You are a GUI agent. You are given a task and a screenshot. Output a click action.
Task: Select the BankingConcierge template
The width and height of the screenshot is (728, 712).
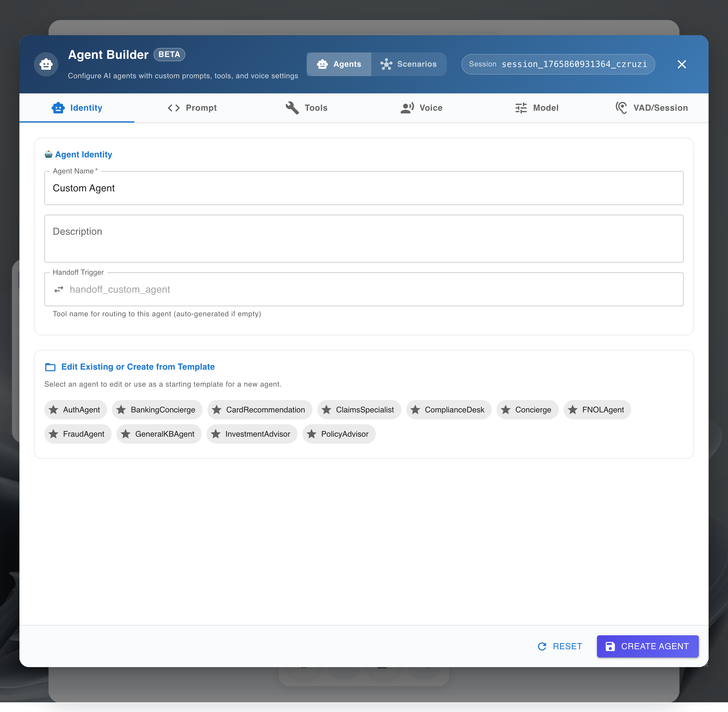tap(157, 409)
